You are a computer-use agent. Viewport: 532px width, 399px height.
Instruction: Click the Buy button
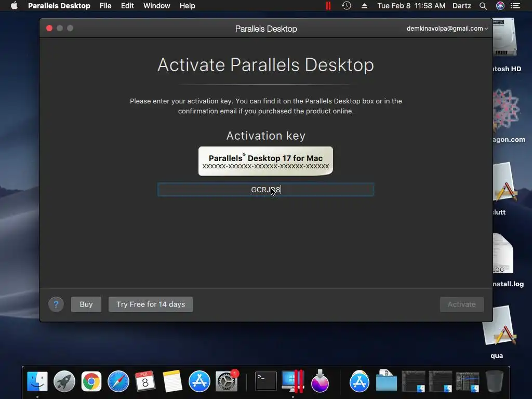[86, 304]
